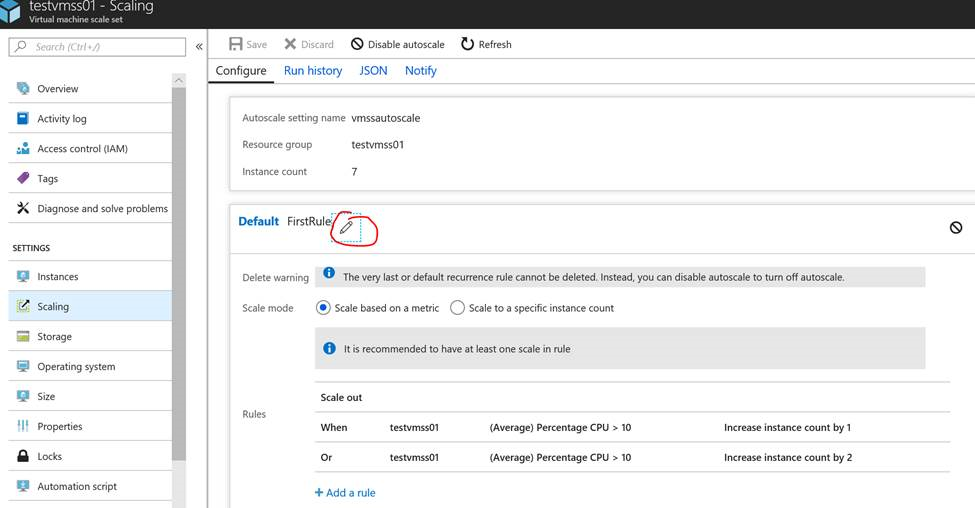Open Access control (IAM) from the sidebar
Image resolution: width=975 pixels, height=508 pixels.
pos(82,149)
